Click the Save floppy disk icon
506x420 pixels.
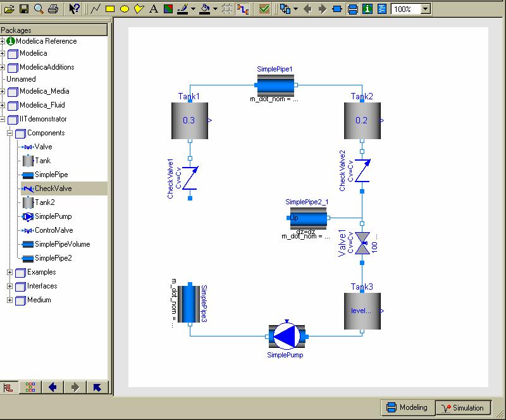coord(24,9)
